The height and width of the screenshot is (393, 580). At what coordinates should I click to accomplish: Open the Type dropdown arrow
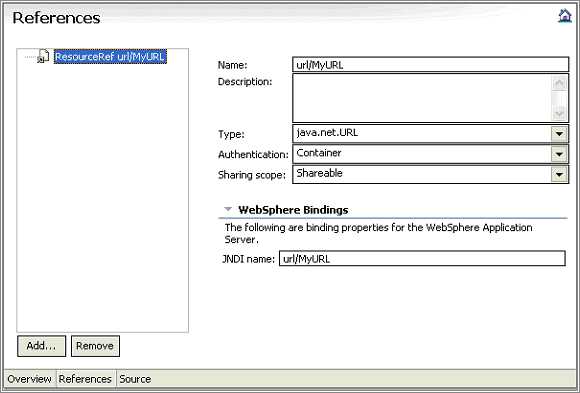pos(559,134)
